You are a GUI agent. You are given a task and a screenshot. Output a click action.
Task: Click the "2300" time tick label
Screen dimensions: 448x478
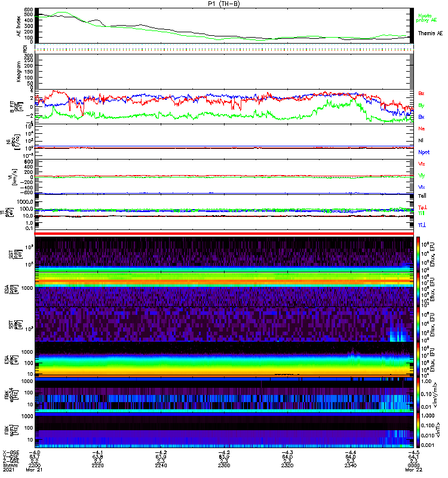pyautogui.click(x=224, y=465)
